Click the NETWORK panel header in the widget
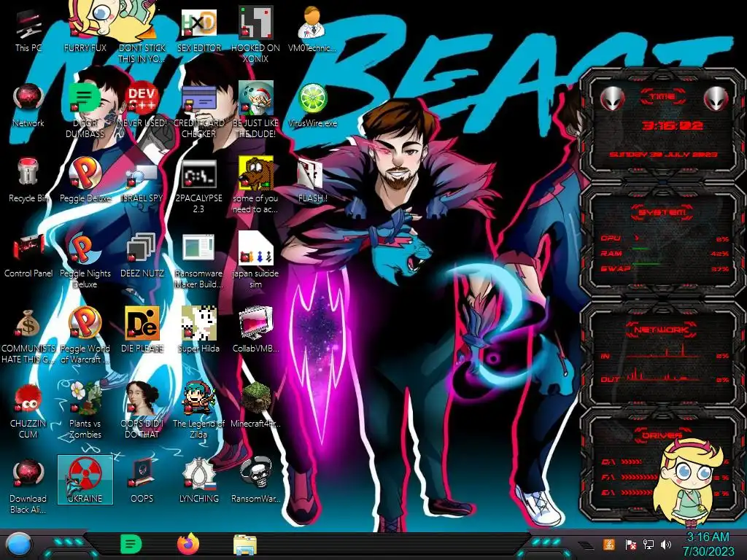 (662, 329)
